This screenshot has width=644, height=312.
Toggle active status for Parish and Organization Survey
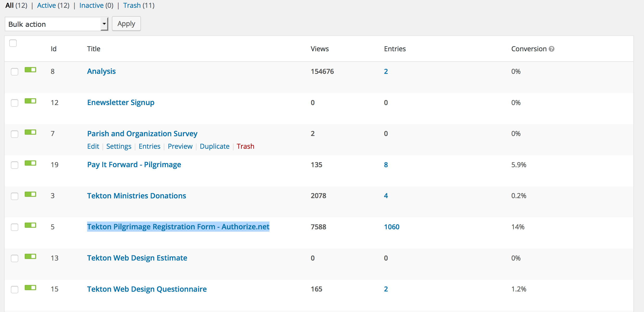pyautogui.click(x=30, y=132)
